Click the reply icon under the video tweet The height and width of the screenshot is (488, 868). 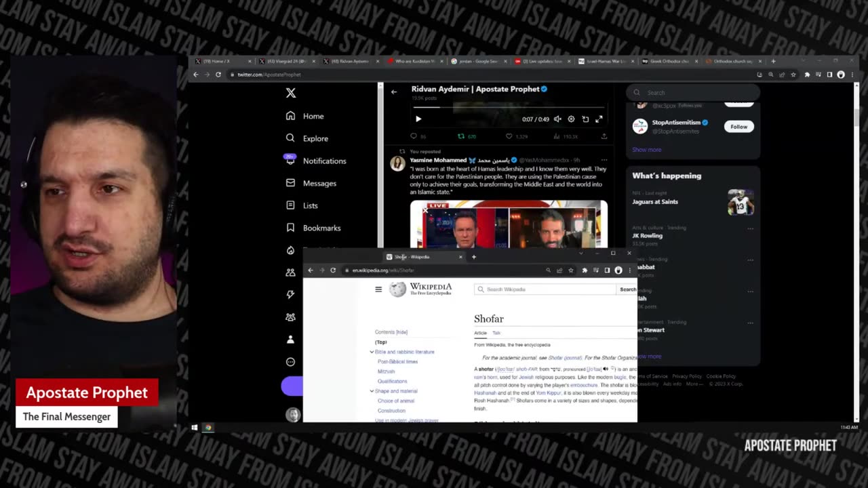coord(414,136)
